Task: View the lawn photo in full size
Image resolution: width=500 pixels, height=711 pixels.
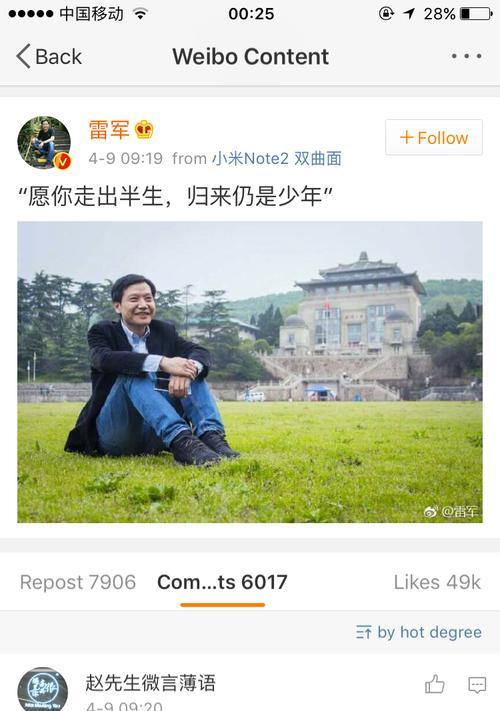Action: coord(250,372)
